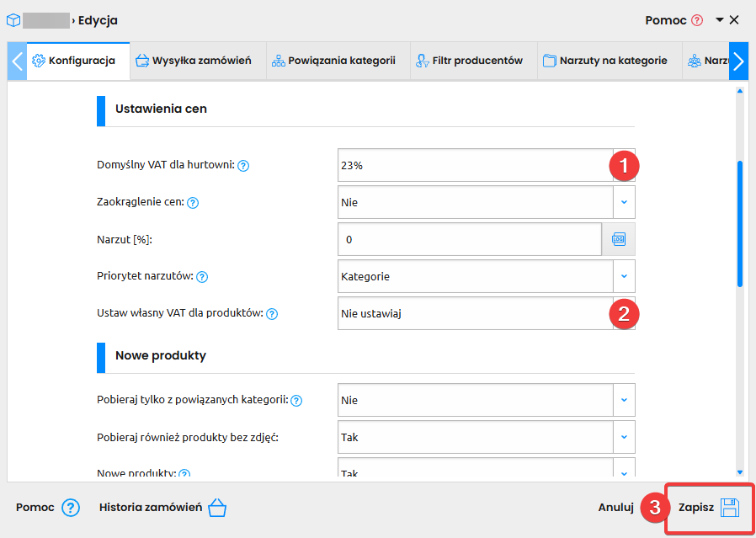Click the shopping basket Historia zamówień icon
This screenshot has height=538, width=756.
[217, 508]
